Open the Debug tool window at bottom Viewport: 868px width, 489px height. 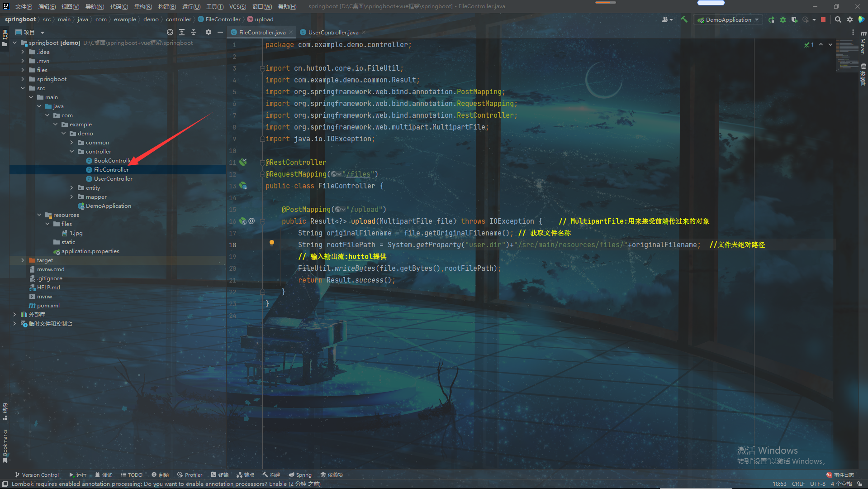(104, 475)
